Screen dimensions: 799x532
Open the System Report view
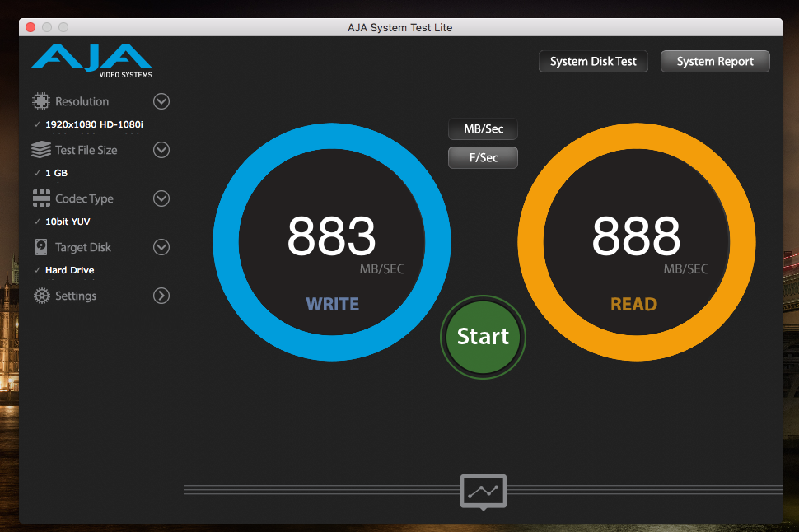pyautogui.click(x=715, y=61)
